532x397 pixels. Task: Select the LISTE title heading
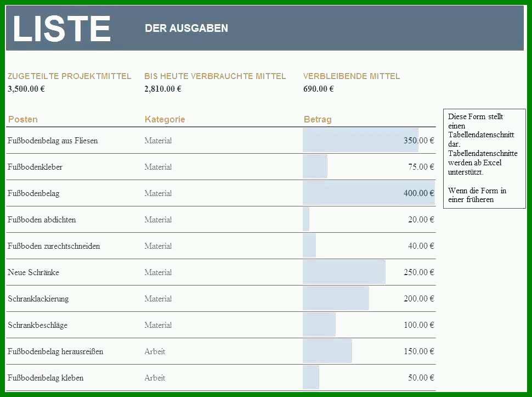(x=62, y=29)
